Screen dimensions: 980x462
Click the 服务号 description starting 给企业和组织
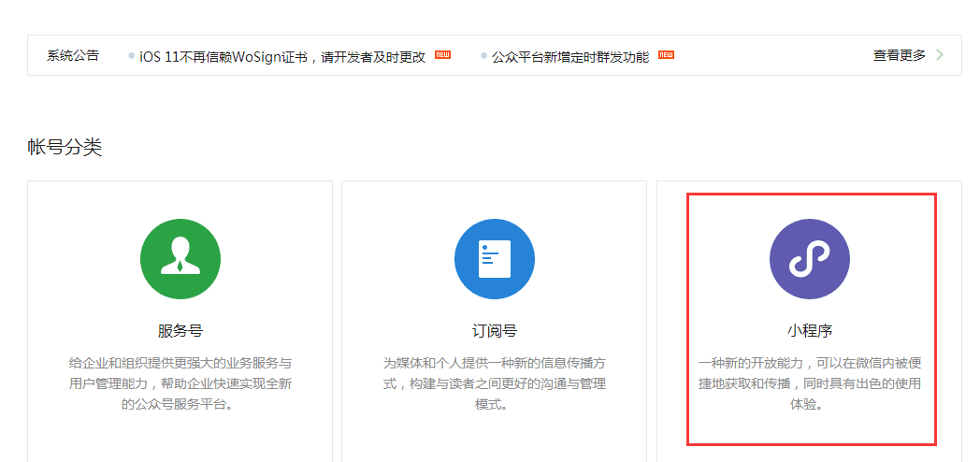(x=180, y=383)
